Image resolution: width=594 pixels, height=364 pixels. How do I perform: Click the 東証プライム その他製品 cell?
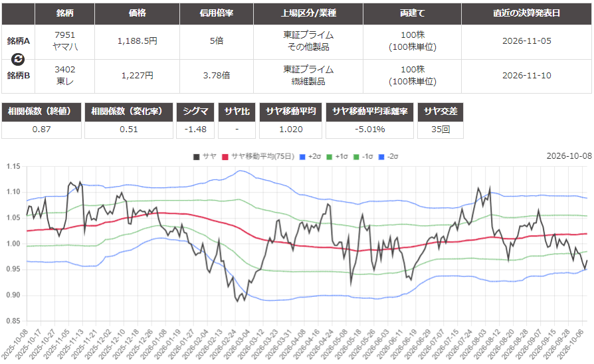coord(308,41)
